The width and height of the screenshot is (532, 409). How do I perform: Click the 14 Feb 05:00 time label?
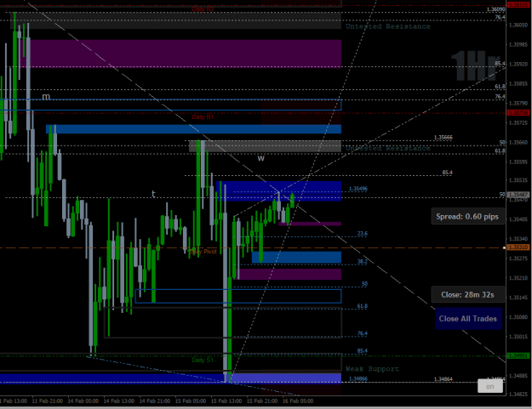[x=83, y=400]
